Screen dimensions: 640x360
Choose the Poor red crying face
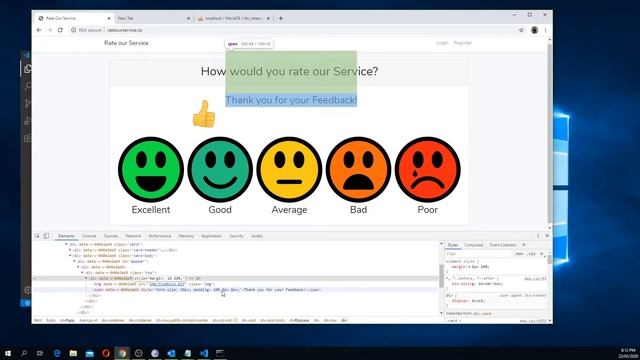[x=427, y=169]
